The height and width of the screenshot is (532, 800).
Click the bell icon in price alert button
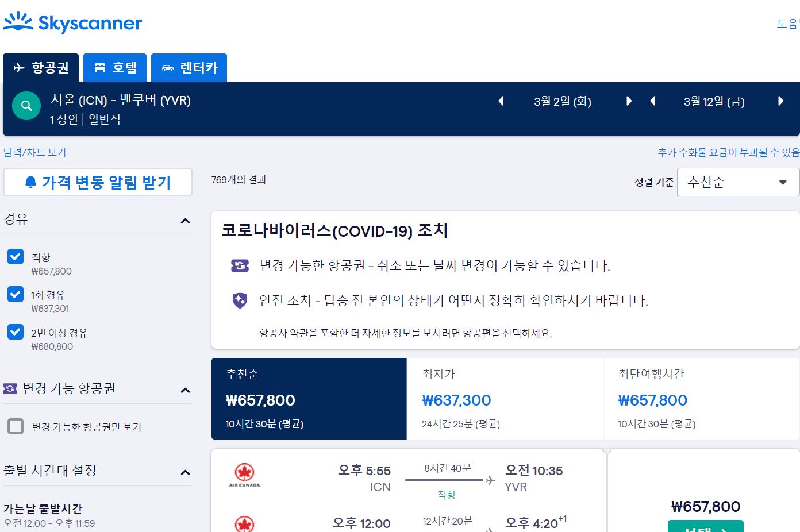point(30,182)
